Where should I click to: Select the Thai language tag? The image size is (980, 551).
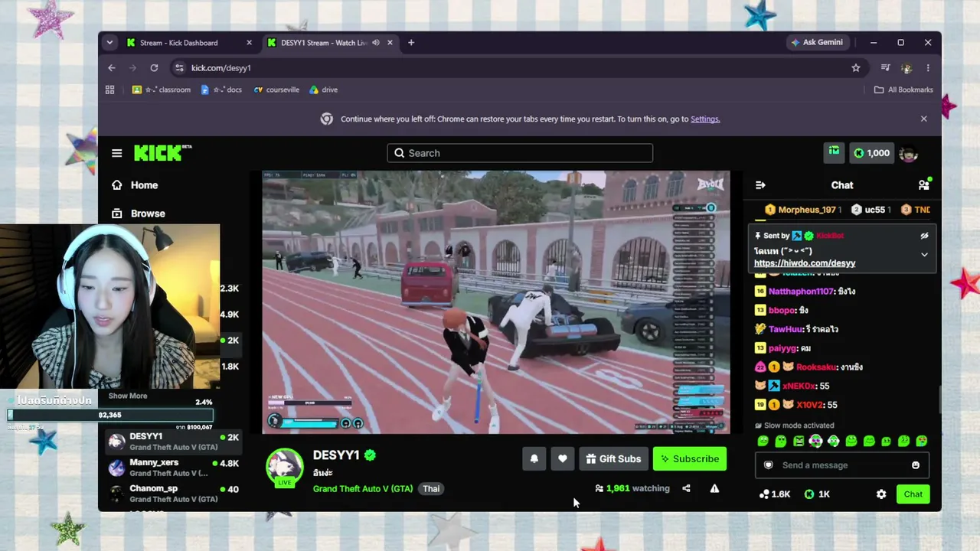point(431,489)
